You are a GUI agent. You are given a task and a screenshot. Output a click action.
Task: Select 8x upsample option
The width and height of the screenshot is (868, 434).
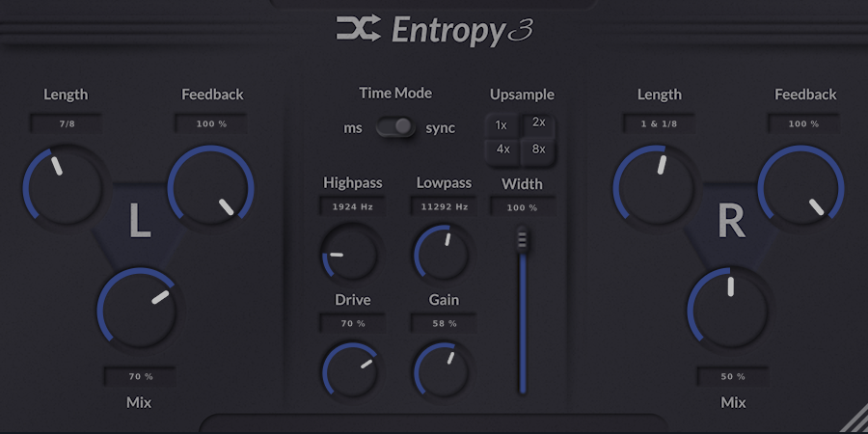click(x=538, y=149)
